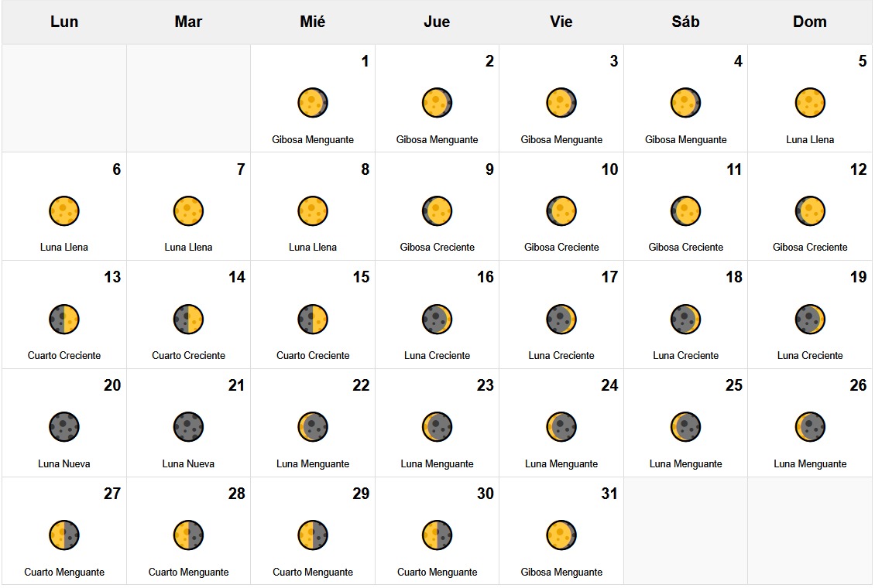Click the Luna Menguante icon on day 22
The image size is (875, 588).
(313, 427)
